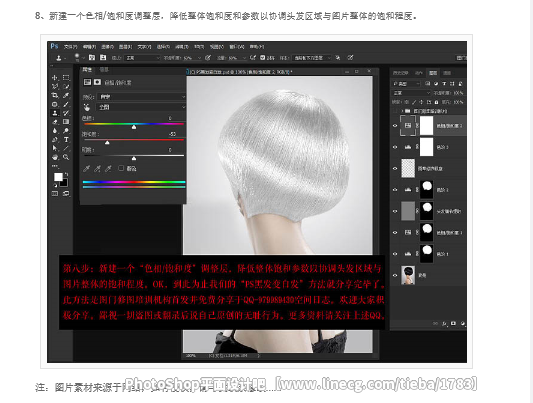Viewport: 533px width, 403px height.
Task: Open the File menu
Action: [x=70, y=47]
